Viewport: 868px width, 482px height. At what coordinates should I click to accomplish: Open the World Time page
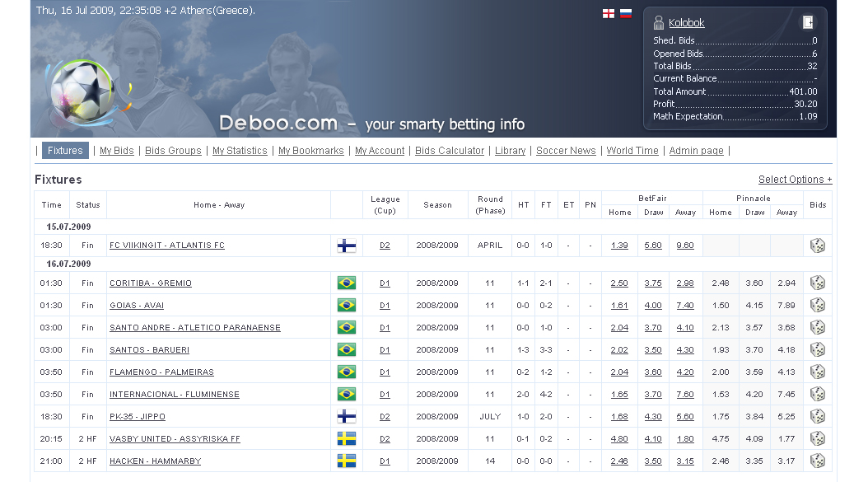632,151
